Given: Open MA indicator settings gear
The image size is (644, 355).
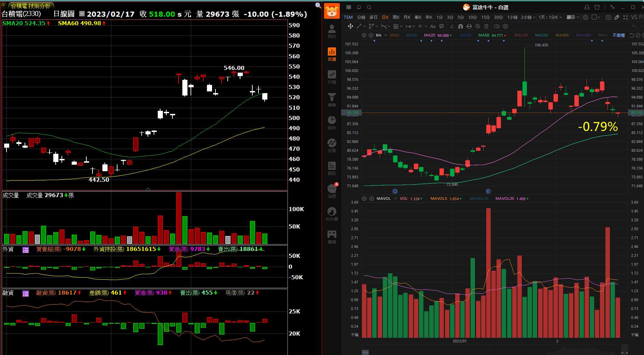Looking at the screenshot, I should click(364, 35).
